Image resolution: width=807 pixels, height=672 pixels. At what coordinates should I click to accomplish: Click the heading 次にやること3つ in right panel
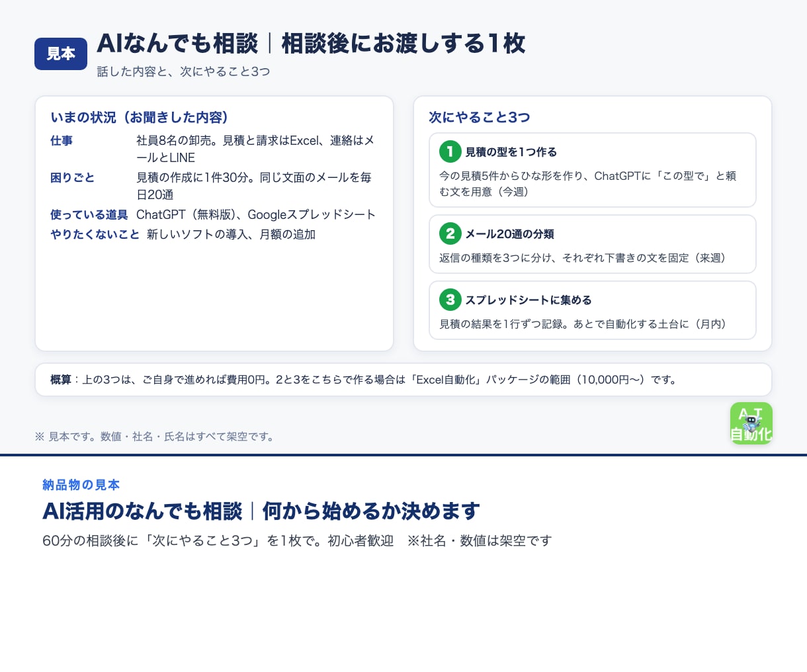click(480, 117)
